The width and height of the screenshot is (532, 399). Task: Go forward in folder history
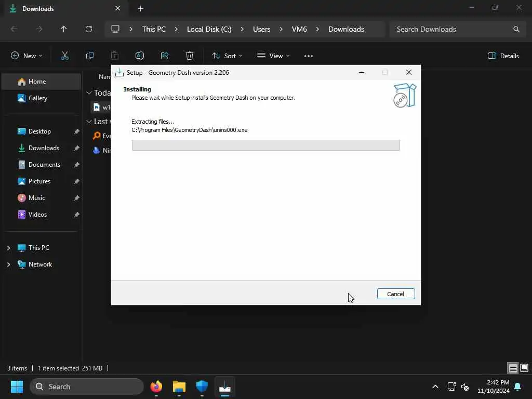point(39,29)
